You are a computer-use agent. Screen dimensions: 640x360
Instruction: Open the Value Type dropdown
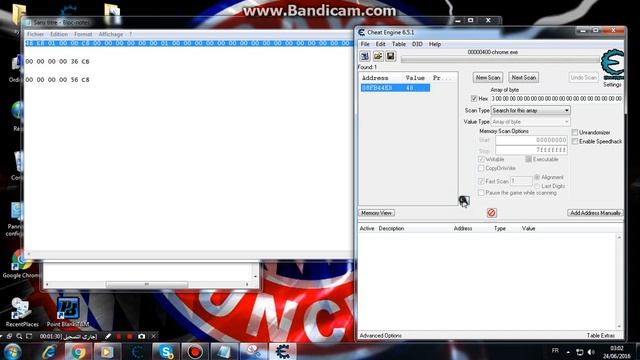tap(531, 122)
